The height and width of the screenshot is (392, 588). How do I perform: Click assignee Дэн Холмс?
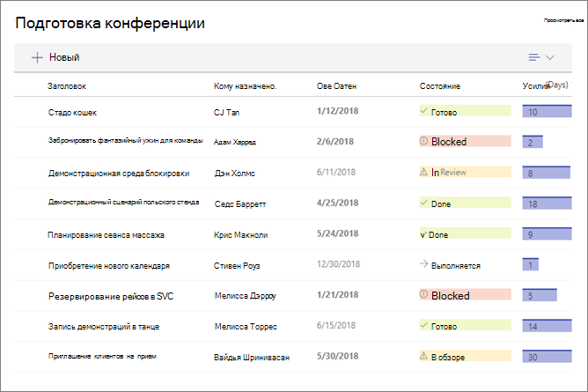[235, 174]
